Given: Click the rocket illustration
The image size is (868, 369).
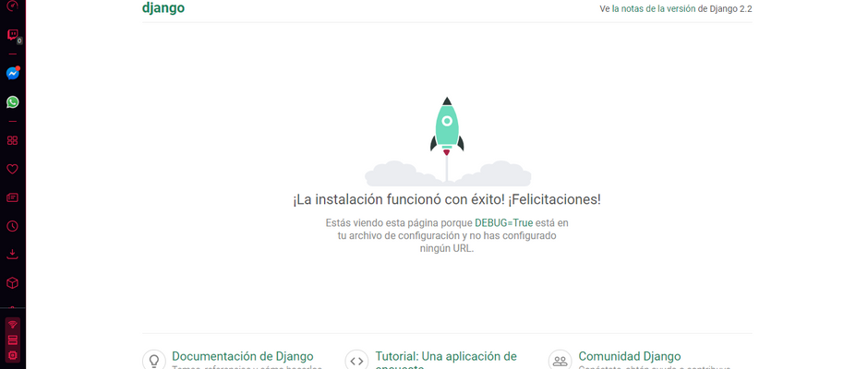Looking at the screenshot, I should click(x=447, y=141).
